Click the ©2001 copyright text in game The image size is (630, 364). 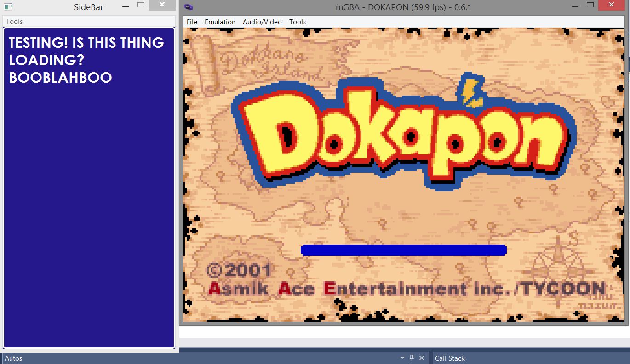click(239, 270)
